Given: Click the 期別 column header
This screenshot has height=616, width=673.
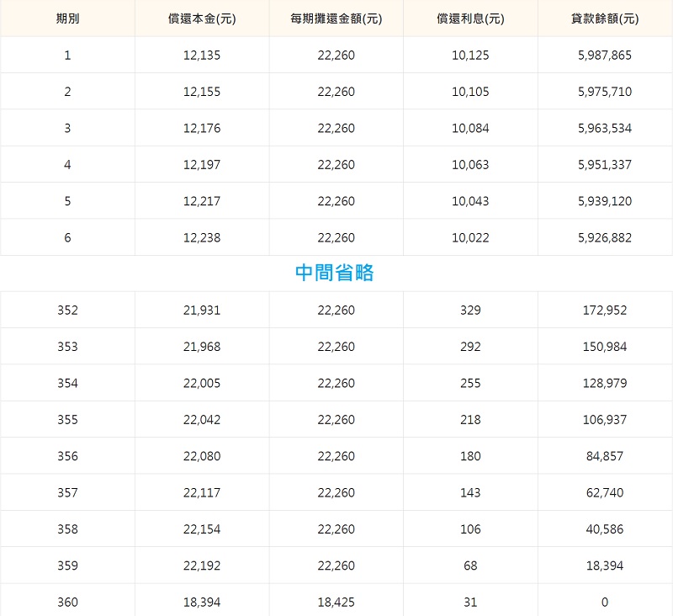Looking at the screenshot, I should (67, 19).
